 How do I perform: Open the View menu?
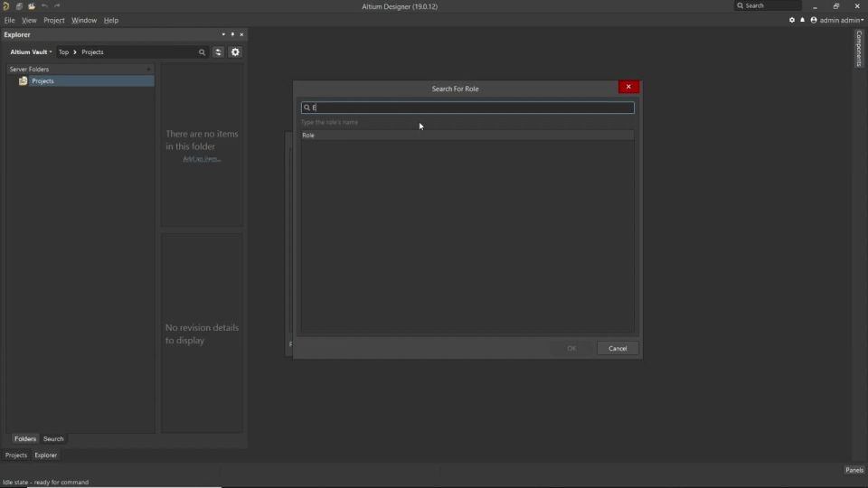[29, 21]
